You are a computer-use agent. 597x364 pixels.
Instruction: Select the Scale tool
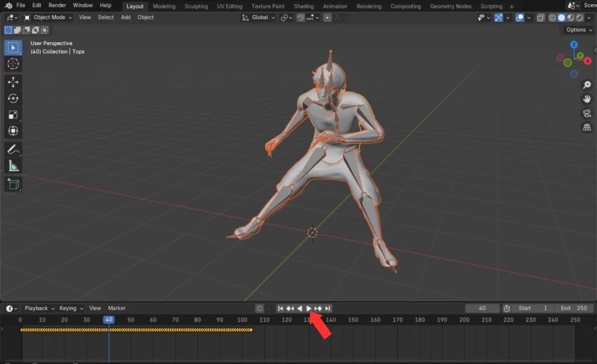coord(13,115)
